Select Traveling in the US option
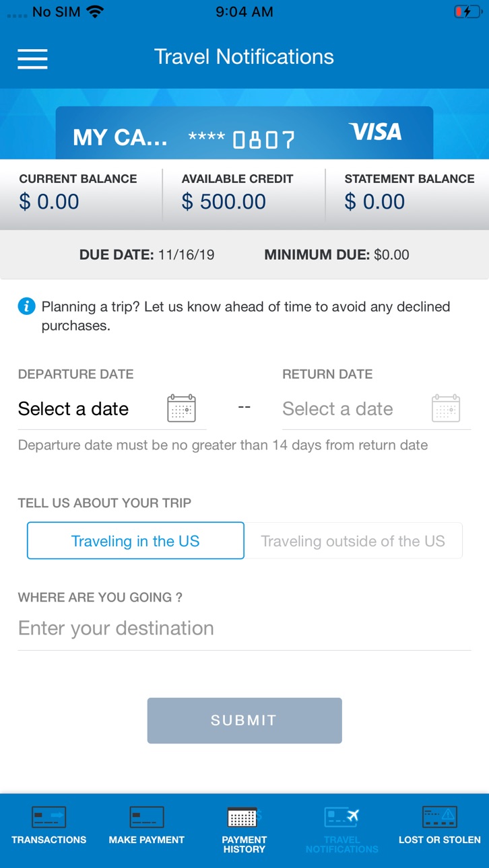 [135, 541]
